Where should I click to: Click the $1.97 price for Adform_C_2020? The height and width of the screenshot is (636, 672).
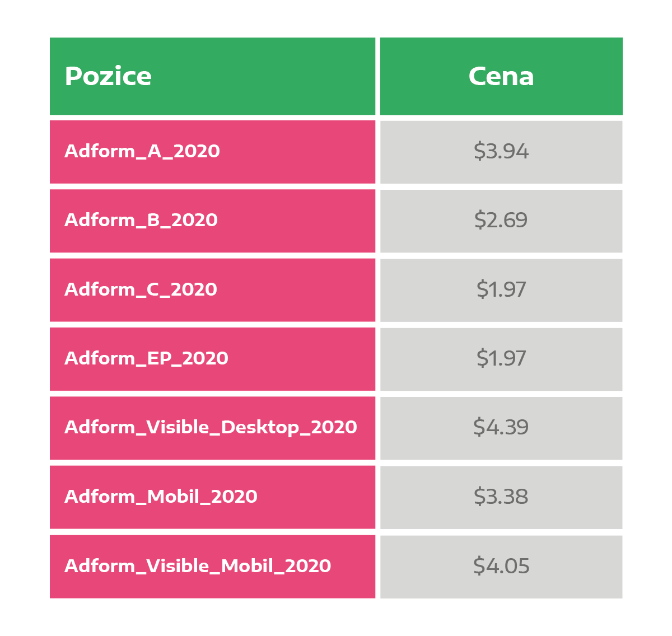click(501, 290)
